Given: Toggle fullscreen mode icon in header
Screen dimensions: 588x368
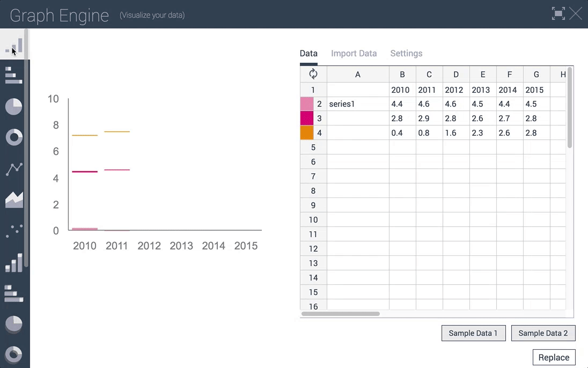Looking at the screenshot, I should click(558, 14).
